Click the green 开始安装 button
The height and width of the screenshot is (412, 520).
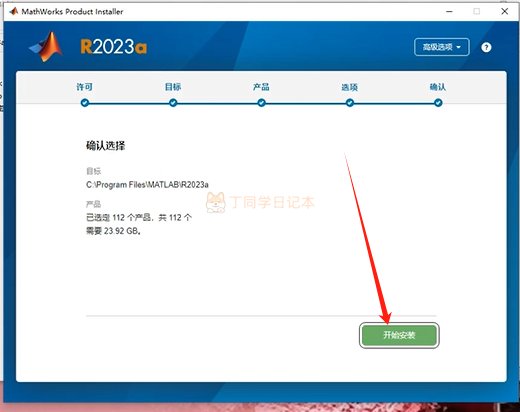pyautogui.click(x=399, y=335)
